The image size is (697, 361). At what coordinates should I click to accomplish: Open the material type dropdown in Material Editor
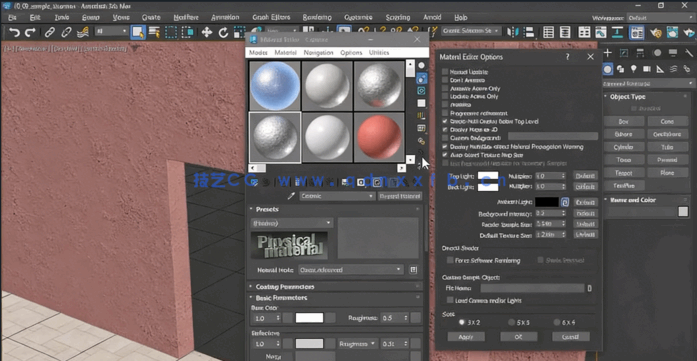pyautogui.click(x=337, y=196)
